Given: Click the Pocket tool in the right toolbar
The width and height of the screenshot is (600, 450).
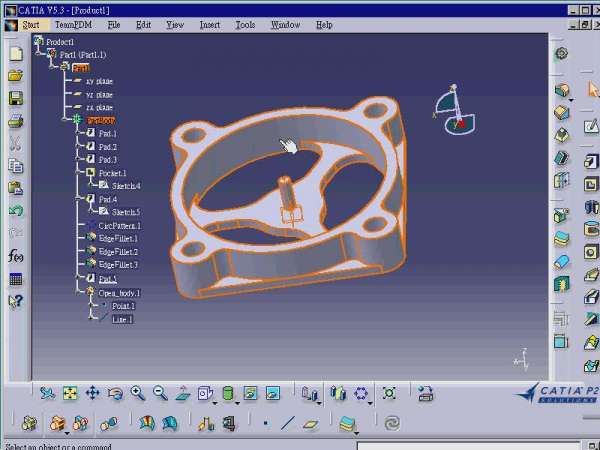Looking at the screenshot, I should pos(592,184).
